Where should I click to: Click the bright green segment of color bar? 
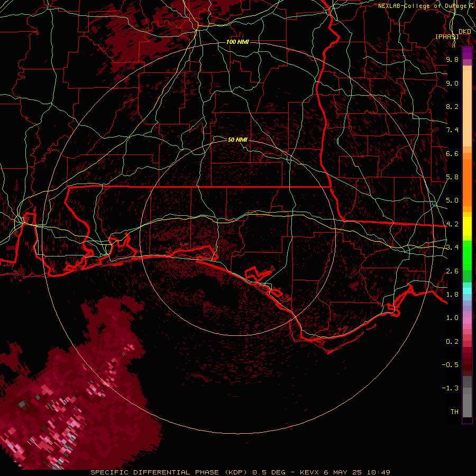467,255
